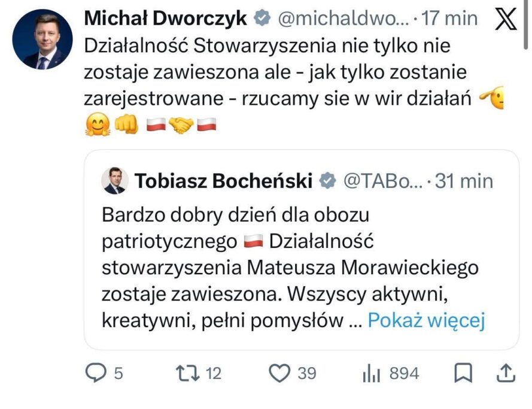This screenshot has width=532, height=409.
Task: Click the X logo in the corner
Action: pos(507,20)
